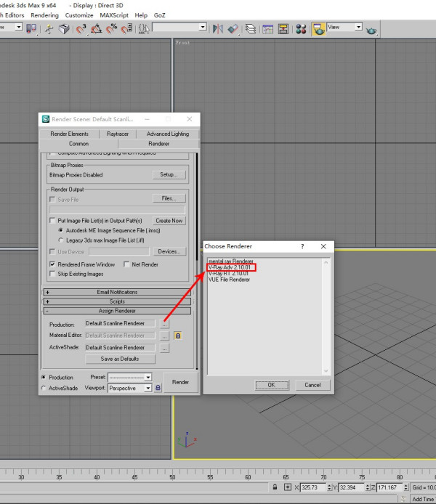
Task: Switch to the Raytracer tab
Action: [x=118, y=134]
